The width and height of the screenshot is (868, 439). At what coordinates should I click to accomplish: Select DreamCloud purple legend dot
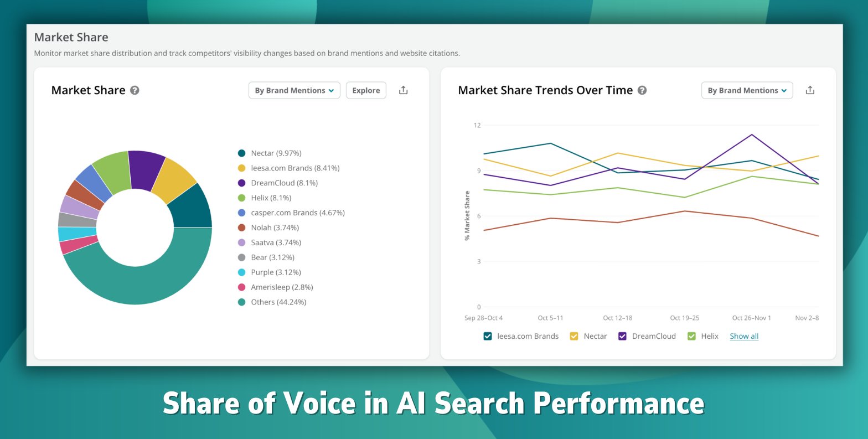pos(241,183)
